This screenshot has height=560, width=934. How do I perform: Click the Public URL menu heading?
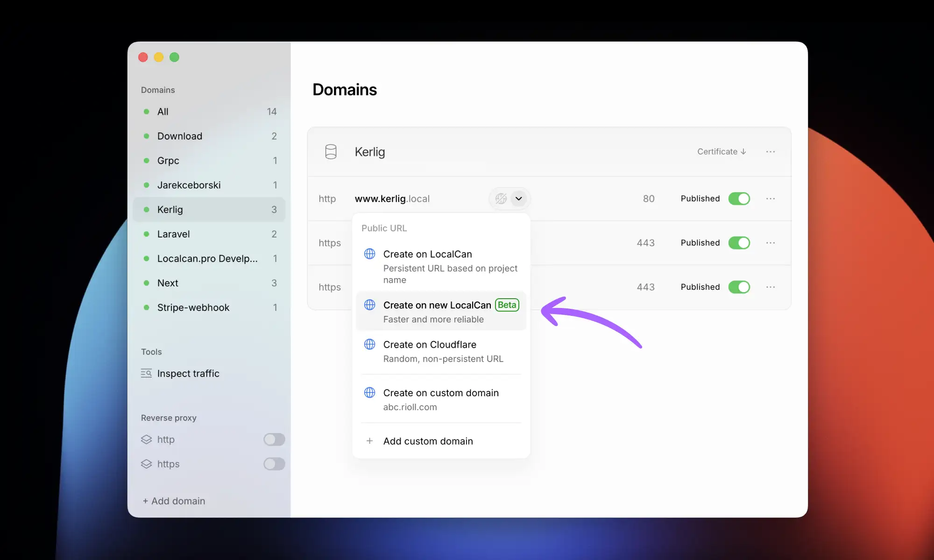point(384,228)
